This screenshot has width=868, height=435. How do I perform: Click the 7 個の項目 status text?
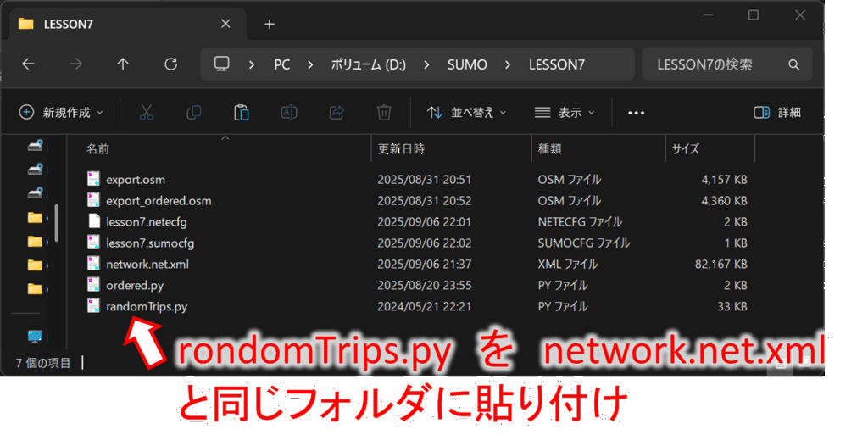pyautogui.click(x=43, y=363)
